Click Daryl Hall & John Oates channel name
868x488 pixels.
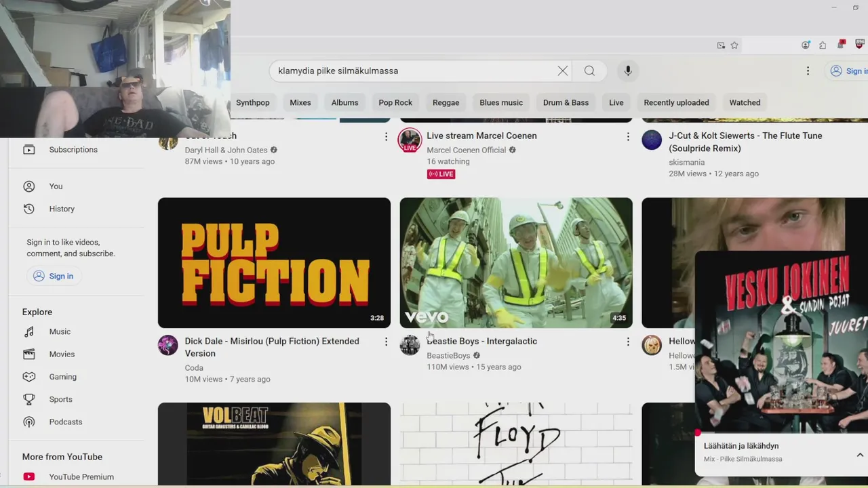click(226, 150)
